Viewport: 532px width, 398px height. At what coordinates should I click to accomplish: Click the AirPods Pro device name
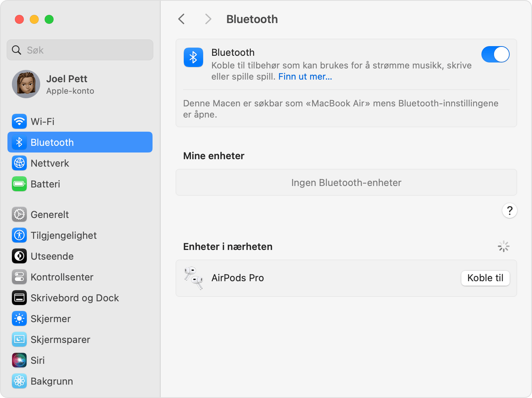pos(238,278)
